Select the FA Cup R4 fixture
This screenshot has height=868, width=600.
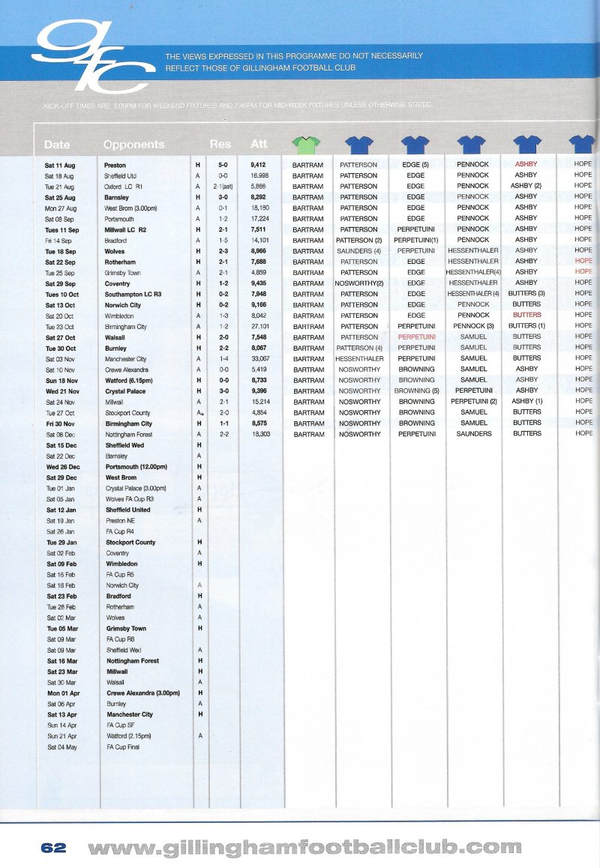(x=120, y=532)
